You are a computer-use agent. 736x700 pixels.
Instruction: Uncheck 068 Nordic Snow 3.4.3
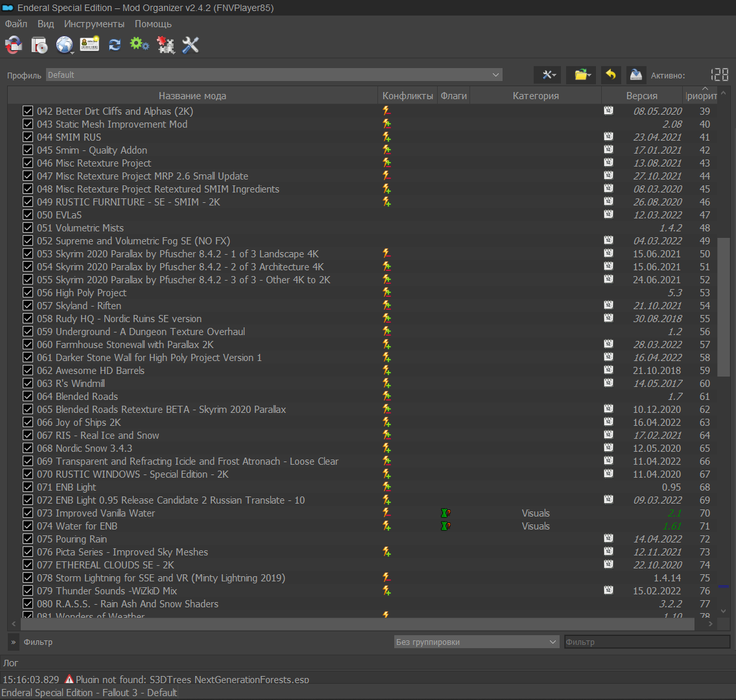pyautogui.click(x=28, y=449)
